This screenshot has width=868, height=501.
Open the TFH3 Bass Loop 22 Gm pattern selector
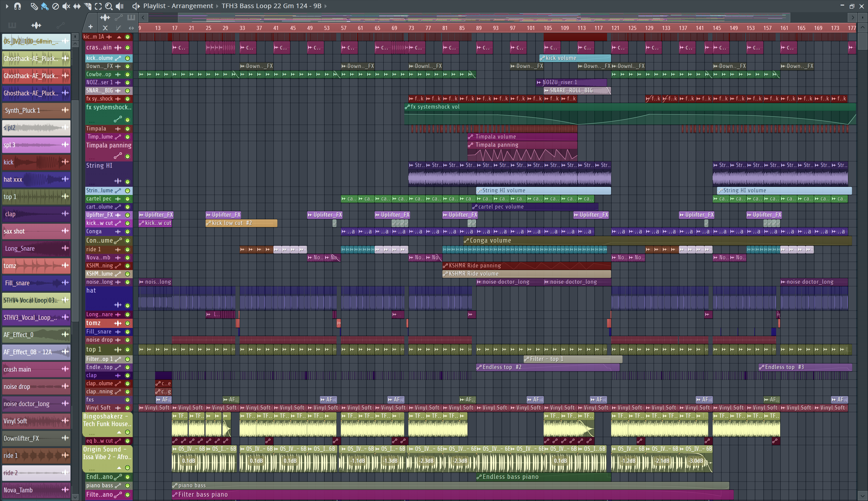[271, 6]
